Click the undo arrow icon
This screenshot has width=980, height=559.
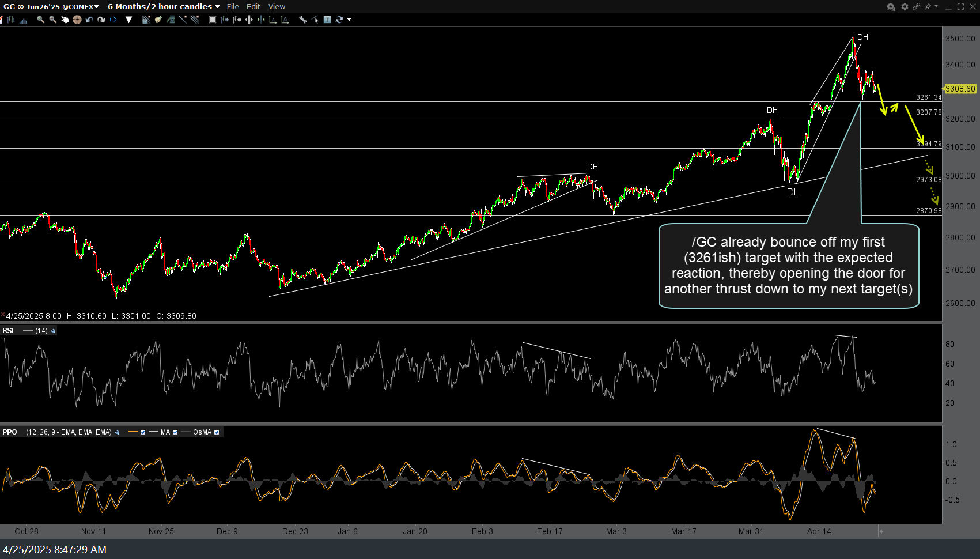[89, 20]
